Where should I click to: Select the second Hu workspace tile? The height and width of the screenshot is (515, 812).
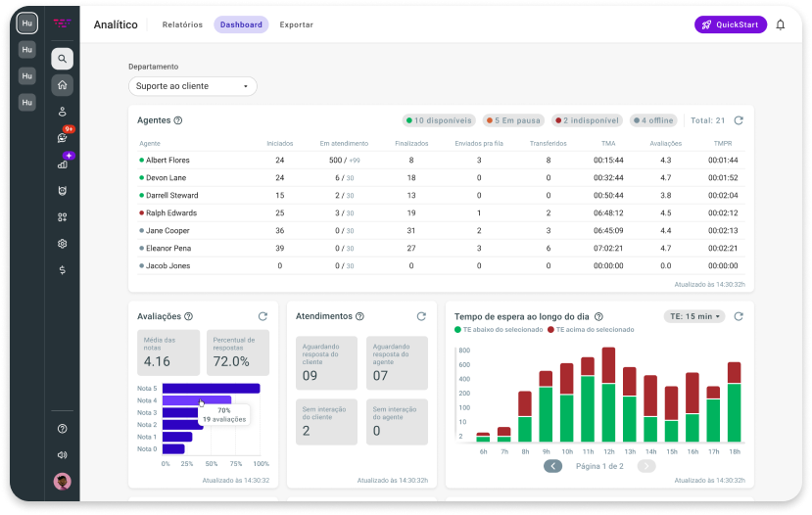point(26,50)
